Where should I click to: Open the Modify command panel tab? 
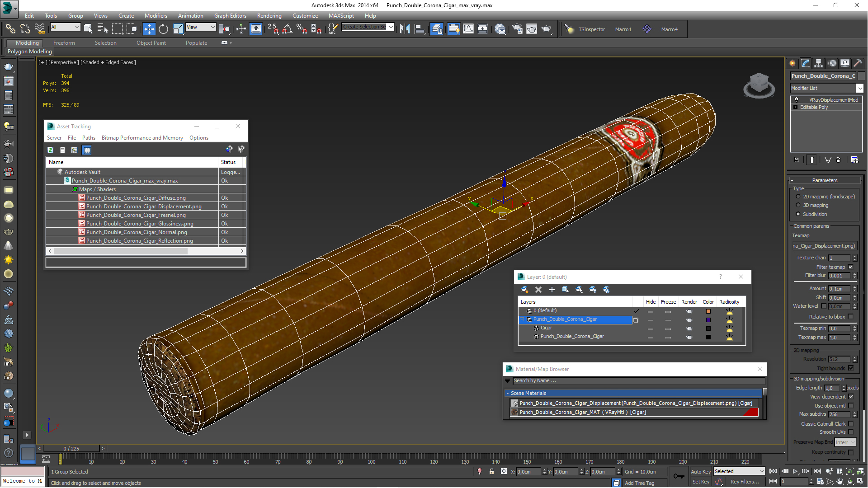click(x=806, y=63)
